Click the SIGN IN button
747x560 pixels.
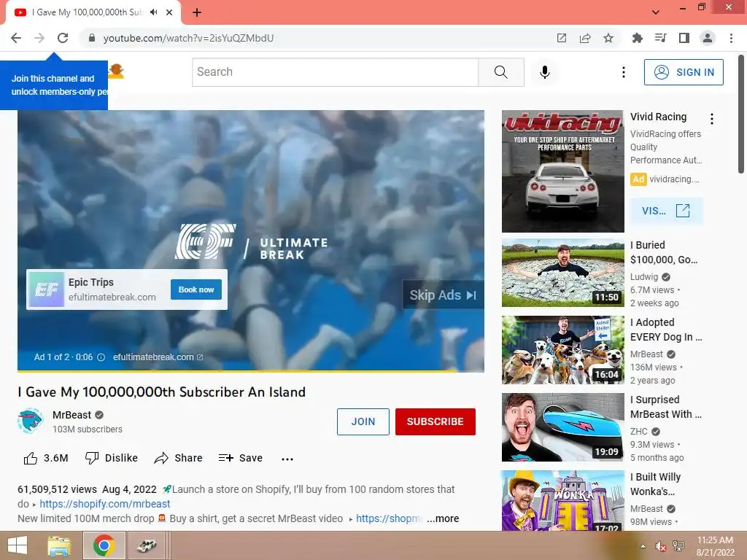(x=684, y=72)
